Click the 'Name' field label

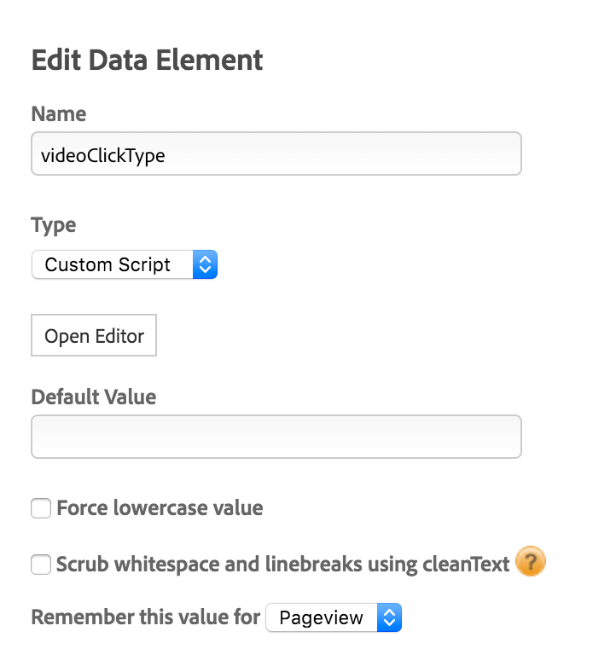click(x=59, y=114)
